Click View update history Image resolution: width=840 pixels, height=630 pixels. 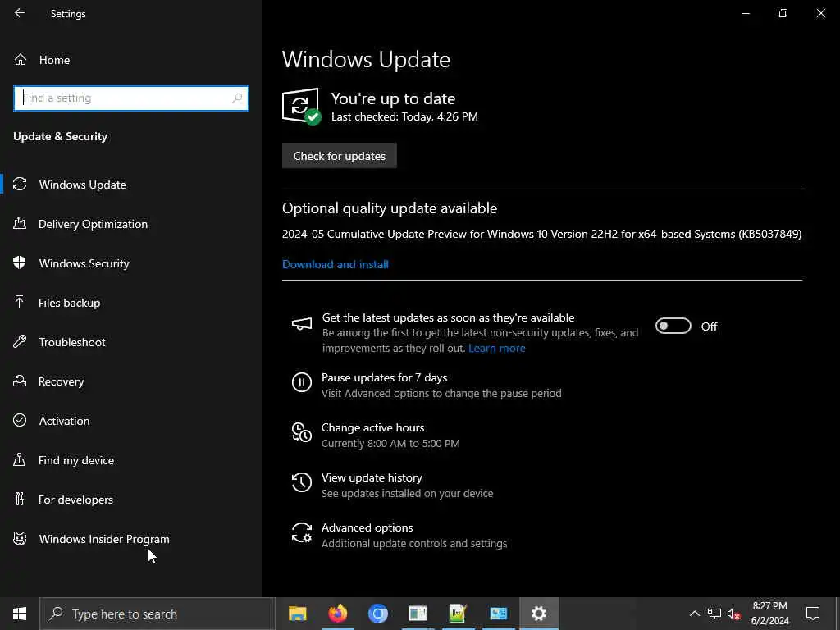pyautogui.click(x=372, y=477)
